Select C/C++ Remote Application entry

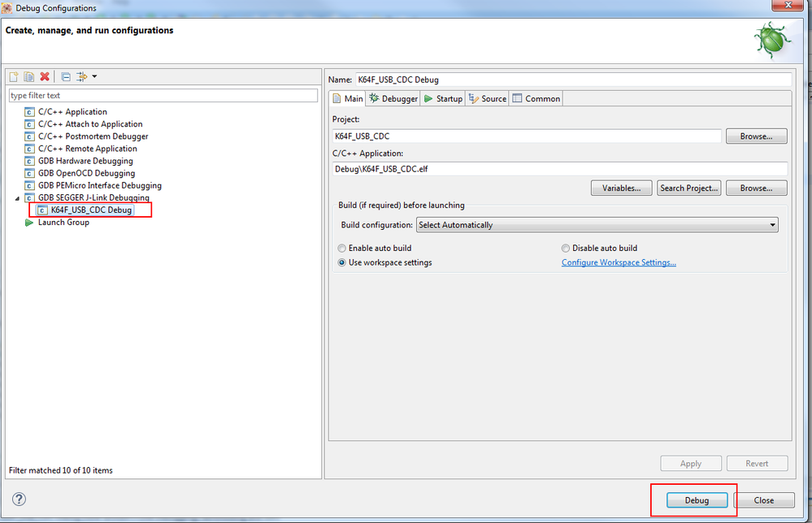click(x=88, y=149)
